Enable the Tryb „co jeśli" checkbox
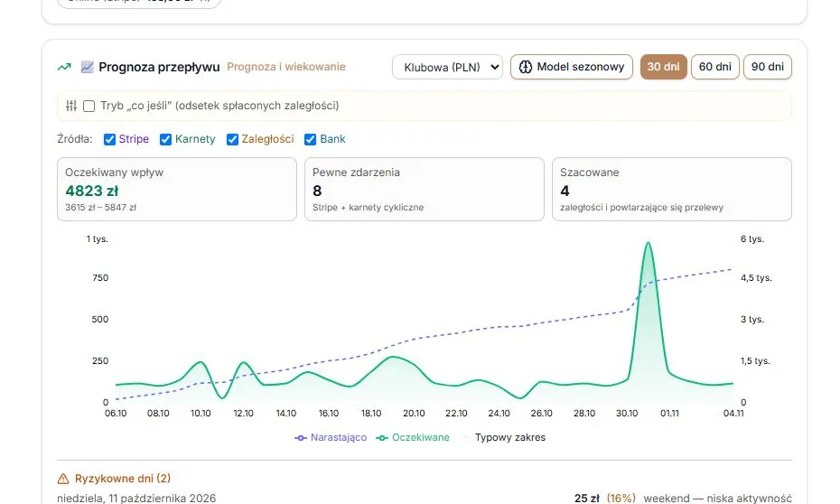Screen dimensions: 840x504 click(x=89, y=106)
